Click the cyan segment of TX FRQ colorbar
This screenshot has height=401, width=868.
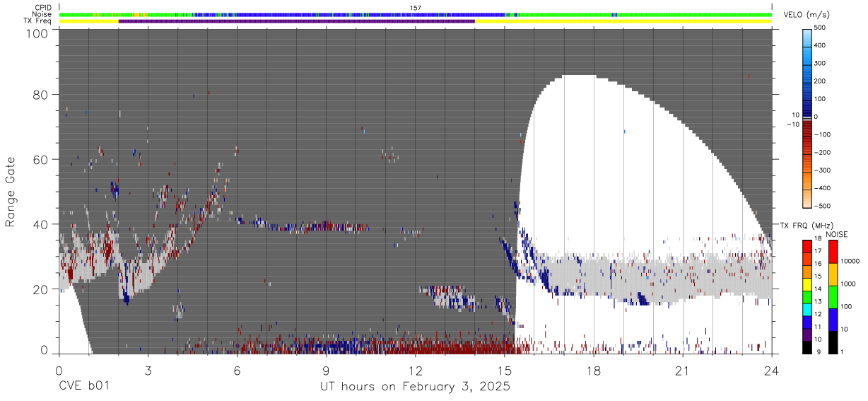[x=807, y=309]
